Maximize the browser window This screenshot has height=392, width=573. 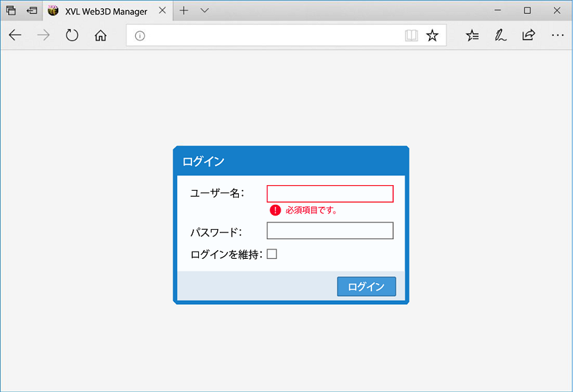[527, 10]
